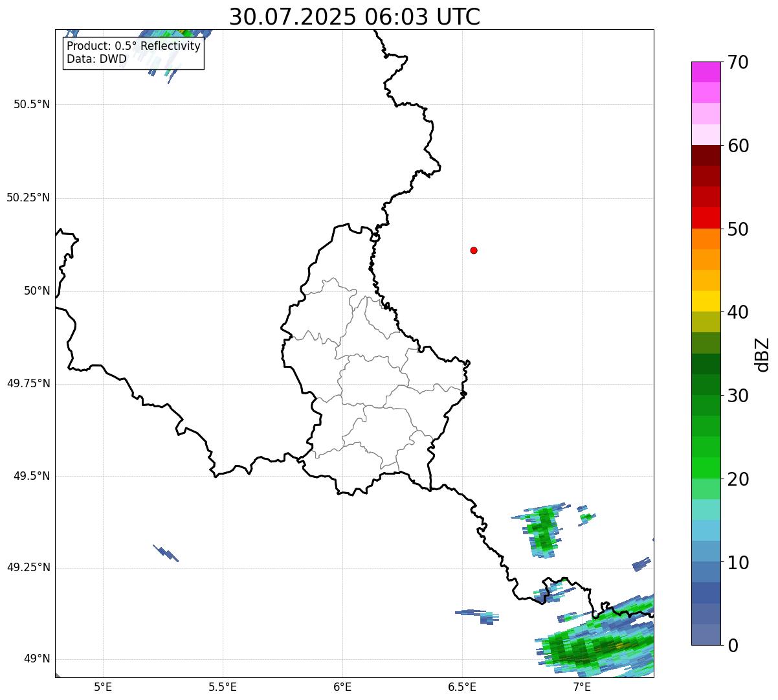Viewport: 778px width, 700px height.
Task: Click the title 30.07.2025 06:03 UTC
Action: (x=355, y=17)
